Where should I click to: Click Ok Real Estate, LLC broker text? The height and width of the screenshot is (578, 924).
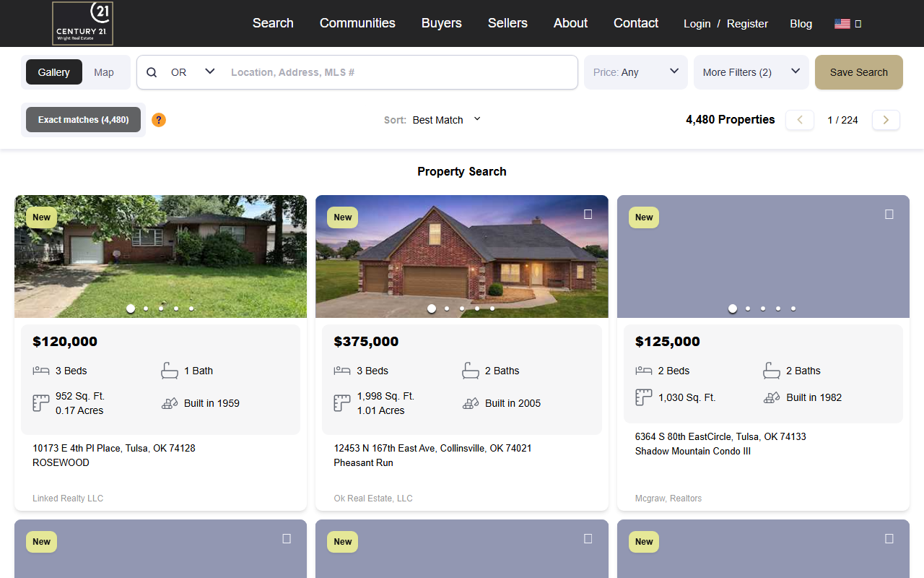tap(373, 499)
